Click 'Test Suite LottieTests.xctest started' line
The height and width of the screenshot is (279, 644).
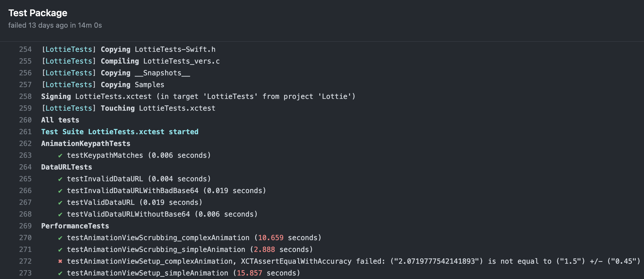[120, 132]
